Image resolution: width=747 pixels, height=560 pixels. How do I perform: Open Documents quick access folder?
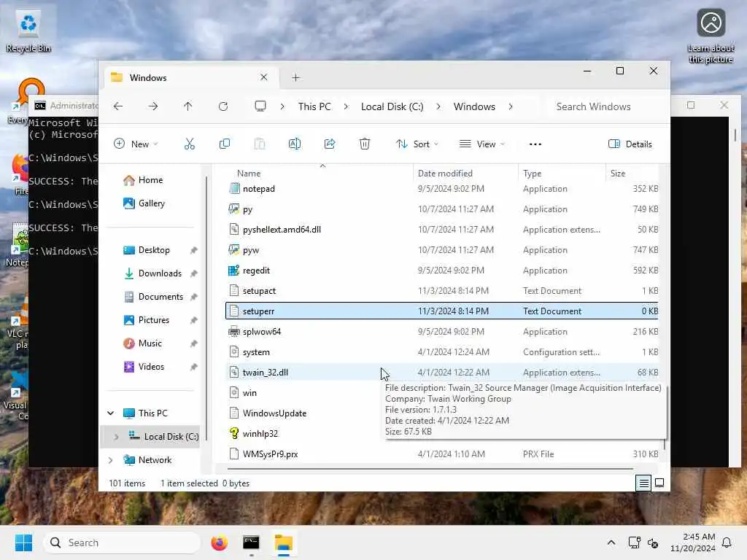[160, 297]
